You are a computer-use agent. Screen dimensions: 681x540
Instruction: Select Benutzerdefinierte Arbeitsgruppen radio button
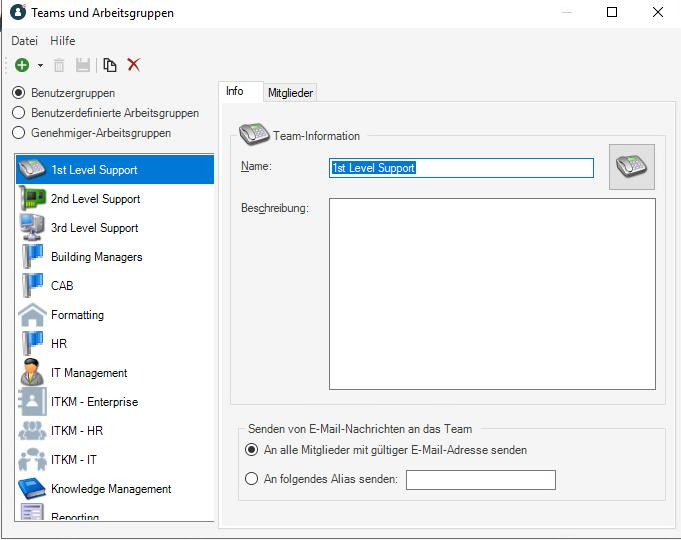(19, 113)
